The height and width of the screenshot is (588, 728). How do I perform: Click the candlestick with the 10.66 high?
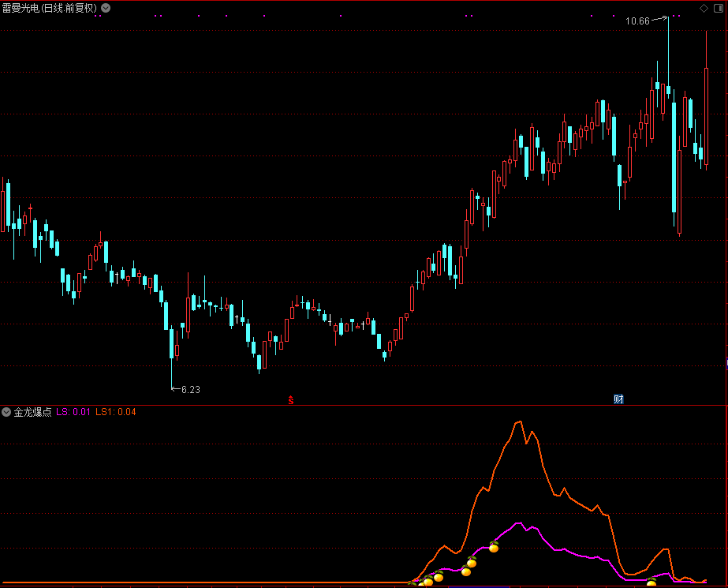tap(668, 88)
